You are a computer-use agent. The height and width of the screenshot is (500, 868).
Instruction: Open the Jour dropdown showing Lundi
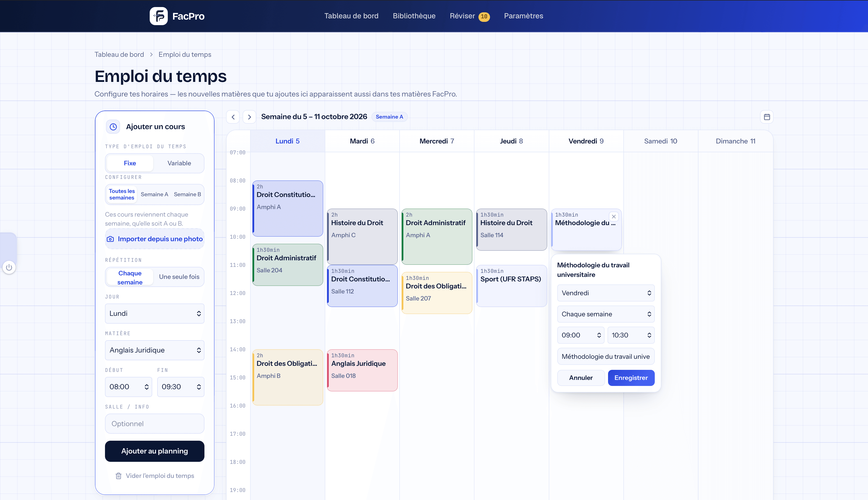[x=154, y=313]
